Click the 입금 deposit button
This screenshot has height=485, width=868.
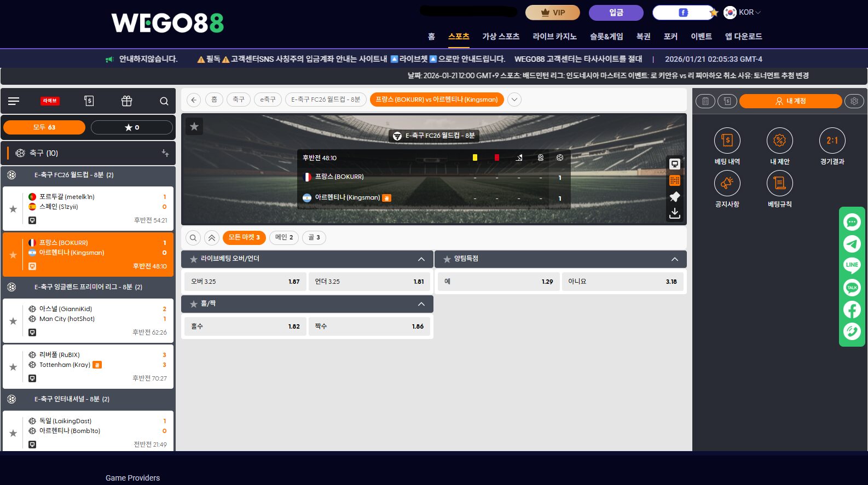pos(616,13)
